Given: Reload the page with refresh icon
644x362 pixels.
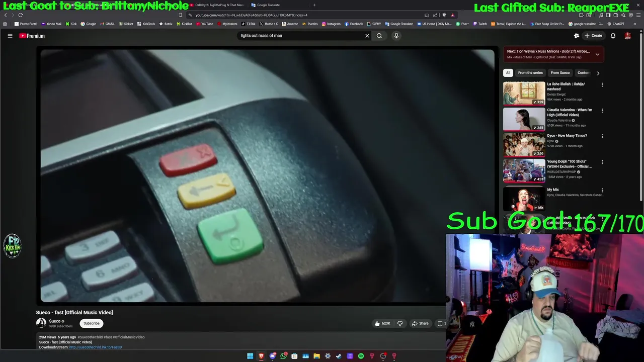Looking at the screenshot, I should coord(21,15).
